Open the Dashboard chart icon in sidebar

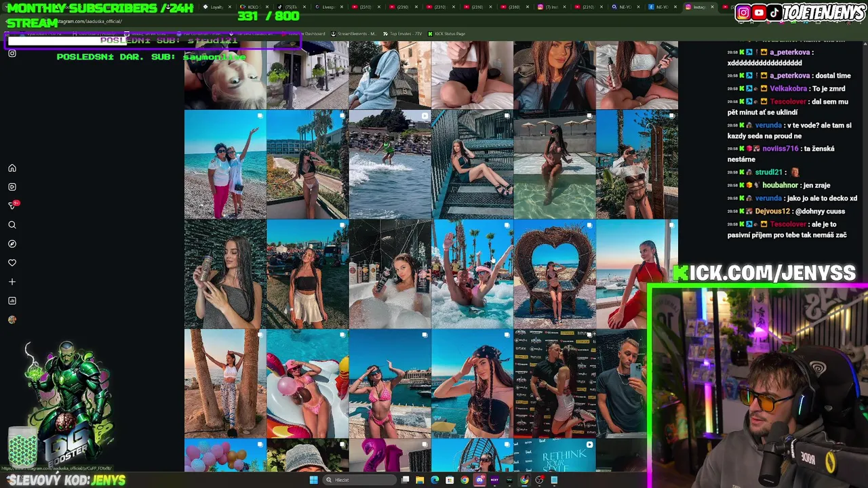point(12,301)
